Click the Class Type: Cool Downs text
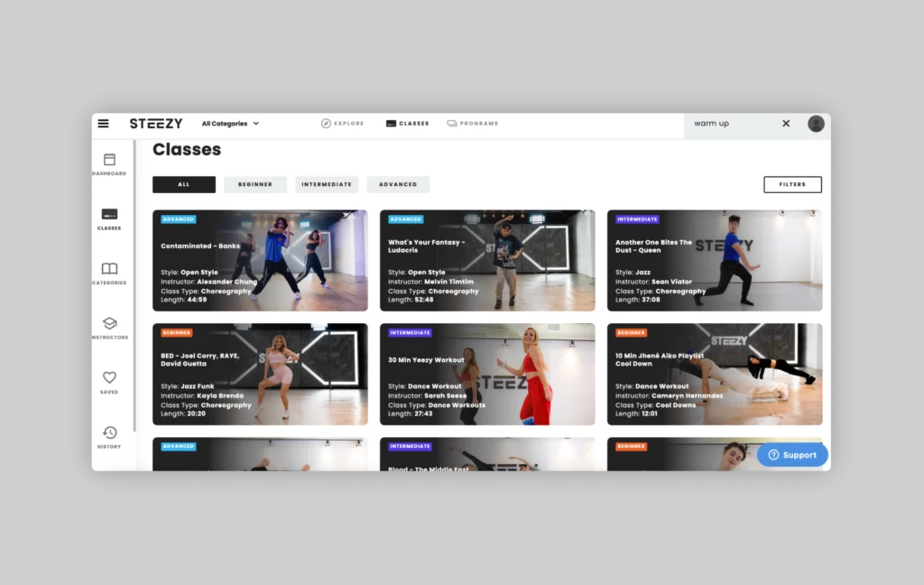 click(655, 405)
